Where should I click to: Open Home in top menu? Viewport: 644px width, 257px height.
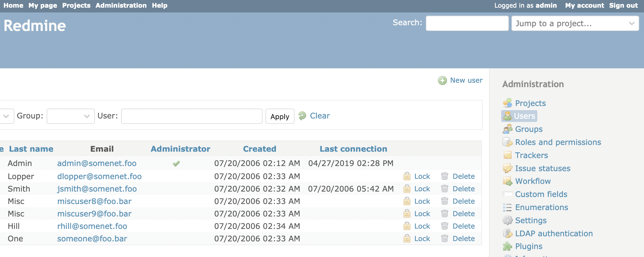point(13,5)
